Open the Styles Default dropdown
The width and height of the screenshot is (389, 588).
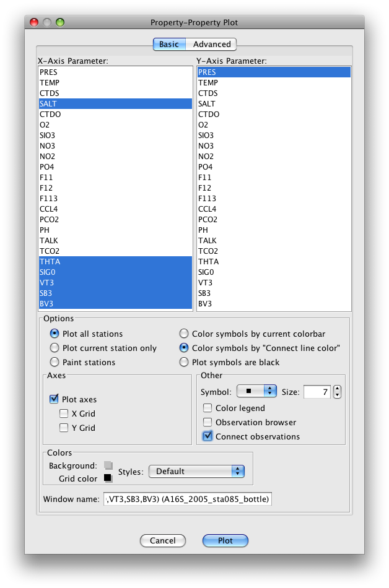[x=196, y=472]
